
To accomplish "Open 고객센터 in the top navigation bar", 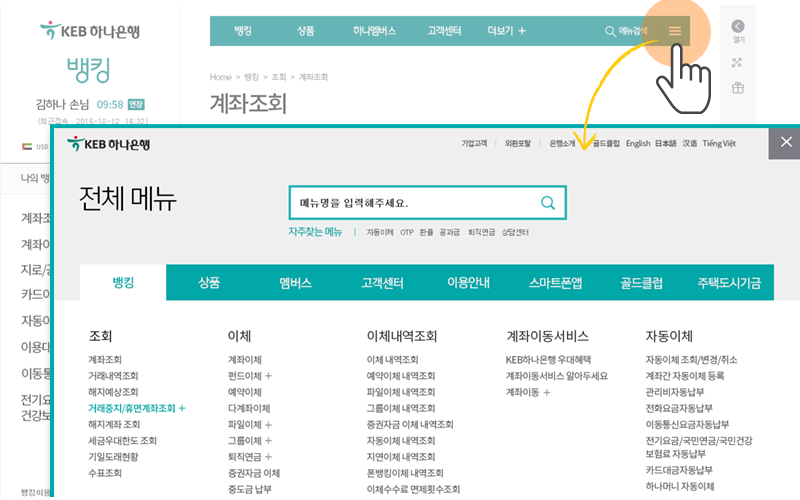I will (x=444, y=31).
